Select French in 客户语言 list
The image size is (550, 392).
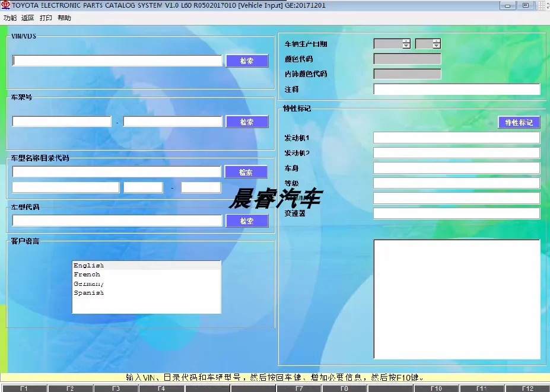[147, 274]
